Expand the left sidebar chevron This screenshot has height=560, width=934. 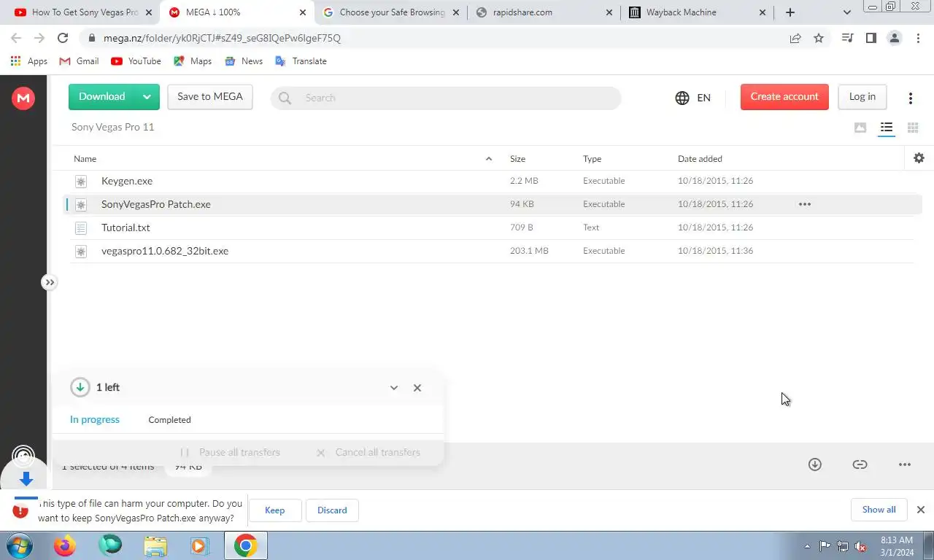49,282
